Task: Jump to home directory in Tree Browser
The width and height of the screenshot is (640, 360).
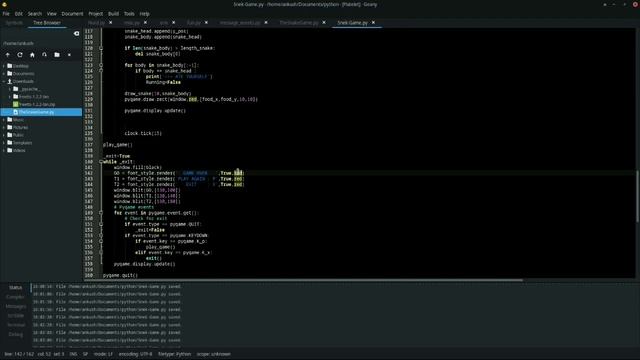Action: click(32, 55)
